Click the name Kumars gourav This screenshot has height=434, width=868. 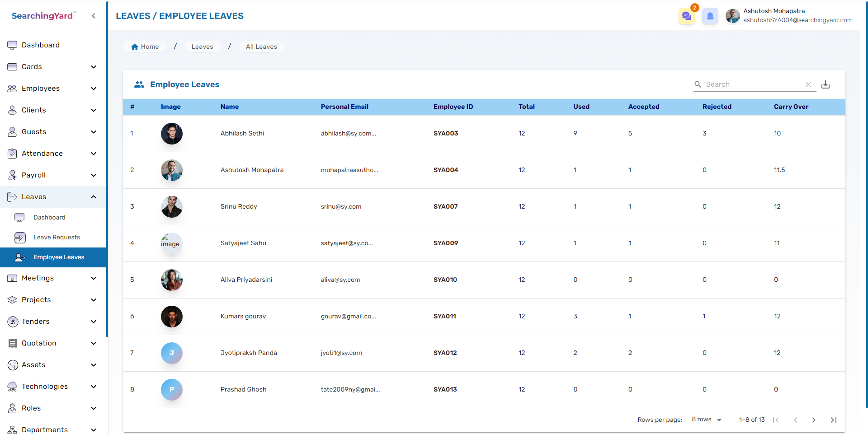click(x=243, y=317)
